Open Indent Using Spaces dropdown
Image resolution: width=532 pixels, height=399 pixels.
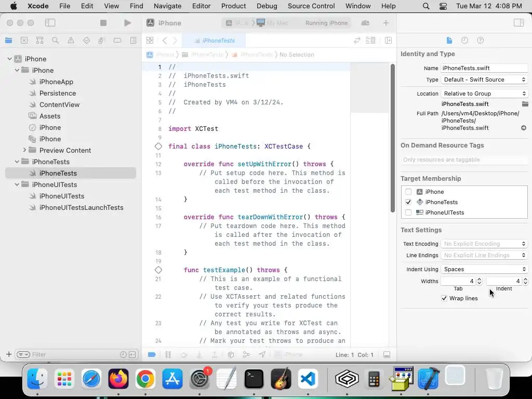[x=484, y=270]
